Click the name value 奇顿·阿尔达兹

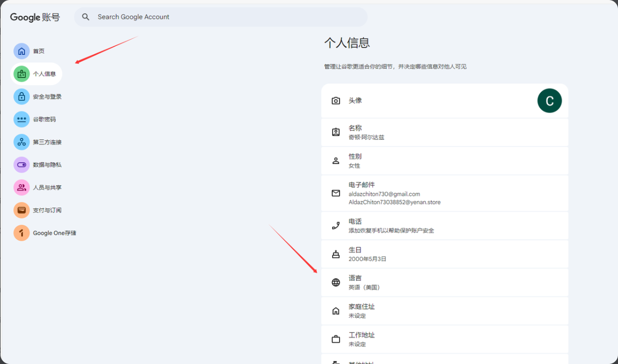point(366,137)
